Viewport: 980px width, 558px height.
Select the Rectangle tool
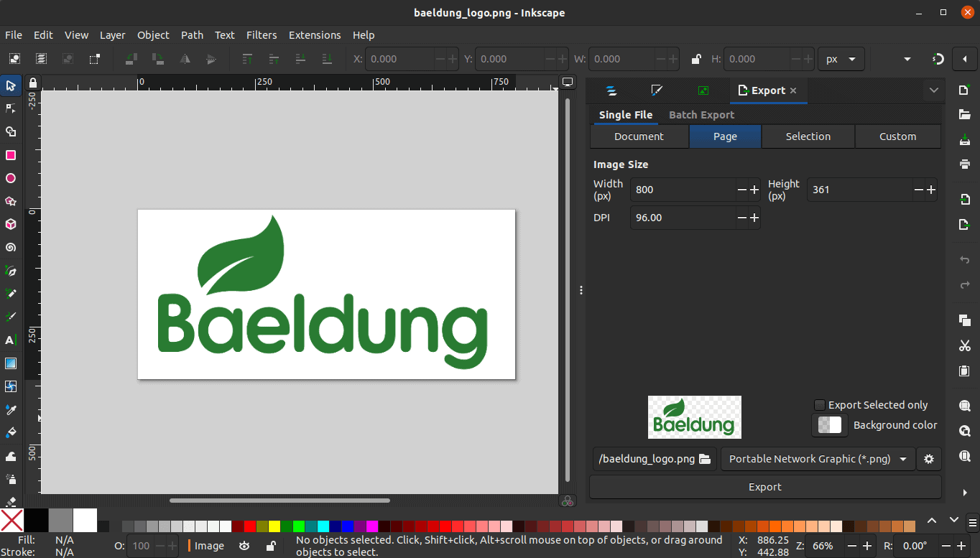(x=11, y=155)
